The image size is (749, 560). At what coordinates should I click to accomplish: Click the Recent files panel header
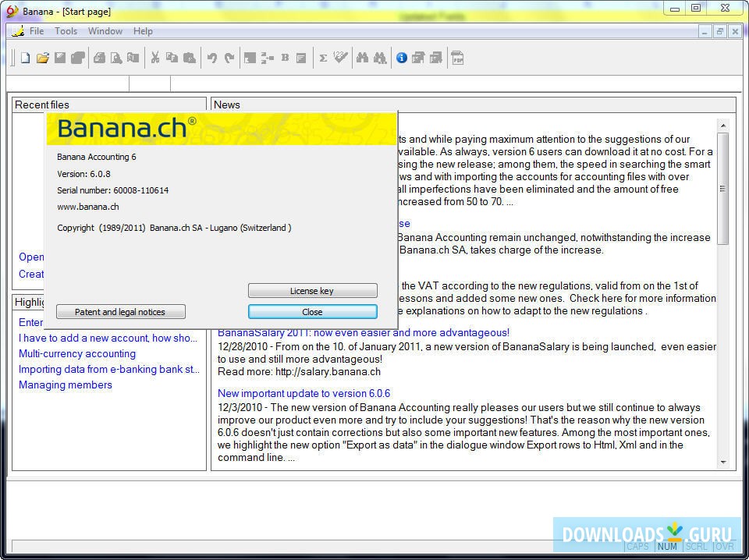(109, 105)
